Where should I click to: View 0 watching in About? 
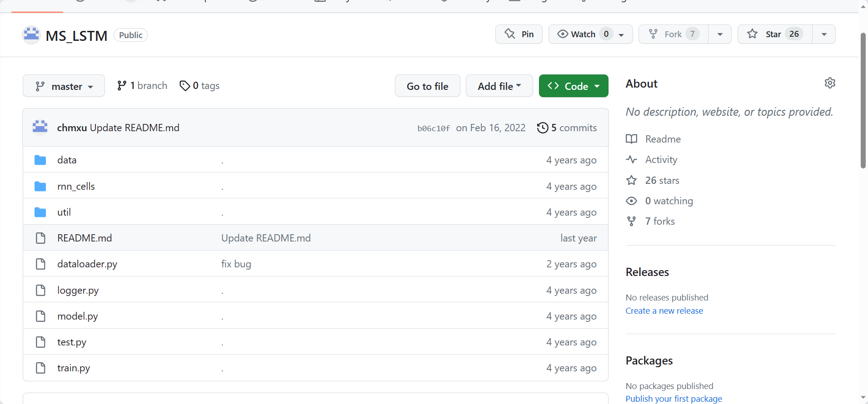click(x=668, y=201)
